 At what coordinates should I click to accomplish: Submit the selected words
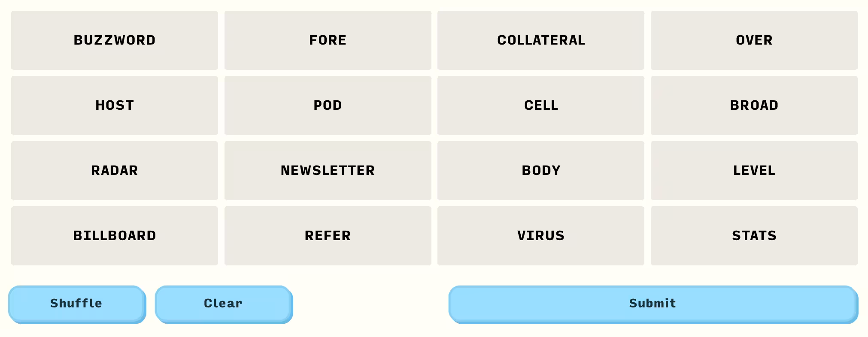tap(653, 304)
